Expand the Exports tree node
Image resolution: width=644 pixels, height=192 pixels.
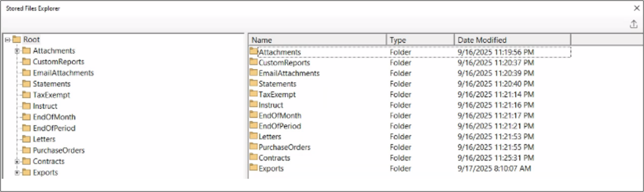point(17,173)
